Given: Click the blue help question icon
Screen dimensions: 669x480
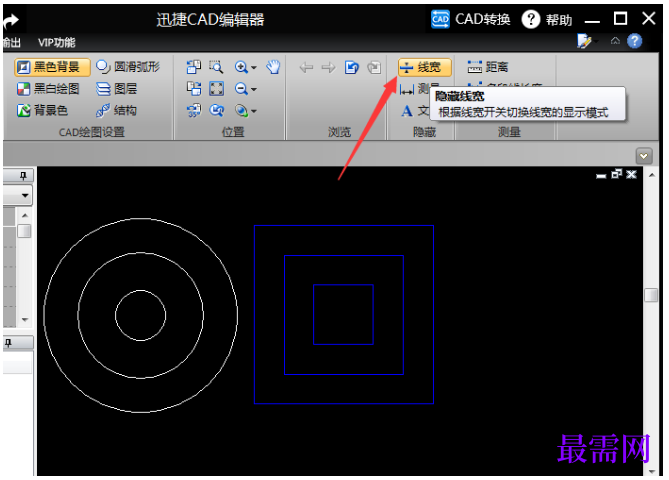Looking at the screenshot, I should tap(634, 41).
